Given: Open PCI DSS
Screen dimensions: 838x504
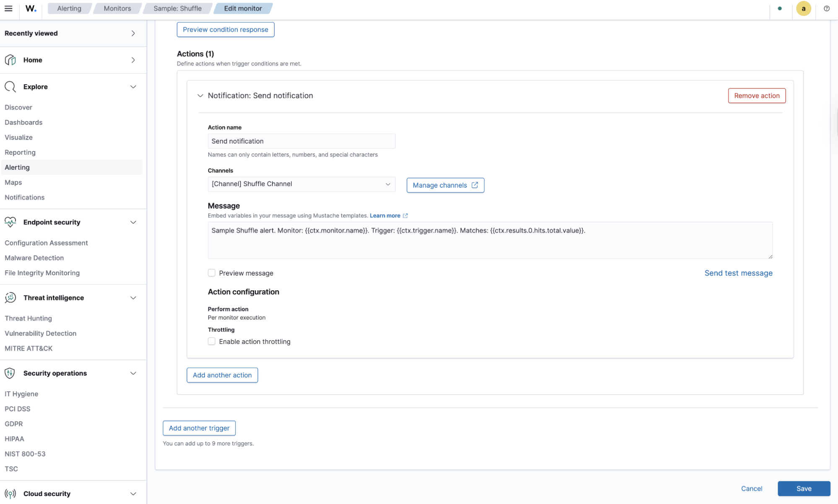Looking at the screenshot, I should 17,408.
